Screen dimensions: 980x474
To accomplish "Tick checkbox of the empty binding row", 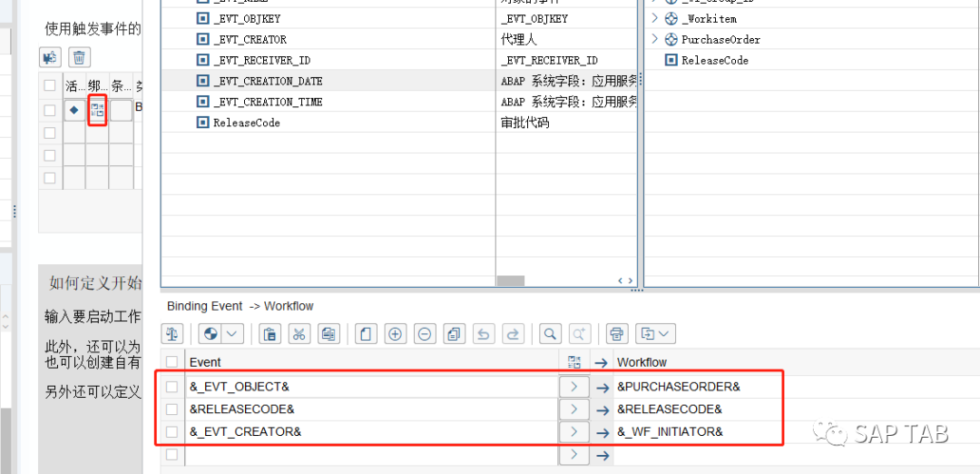I will click(x=171, y=455).
